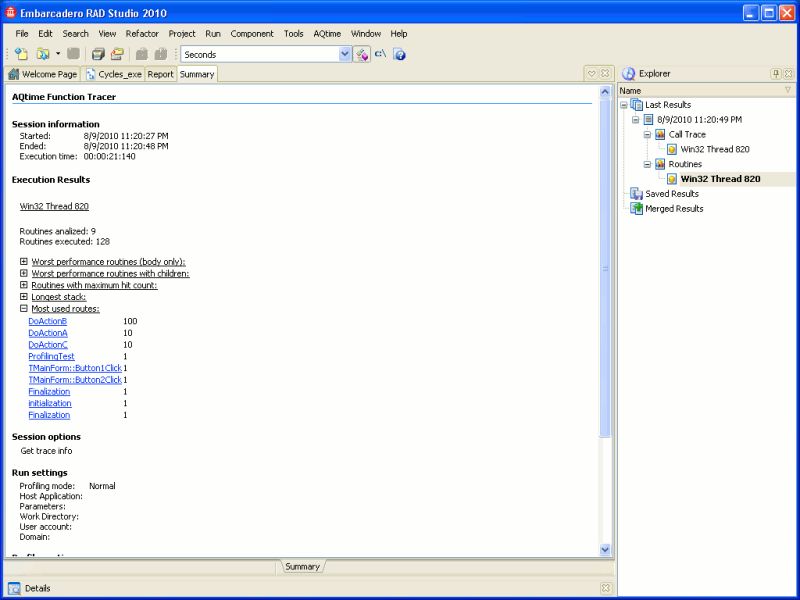Click the counter options icon beside Seconds
800x600 pixels.
362,55
